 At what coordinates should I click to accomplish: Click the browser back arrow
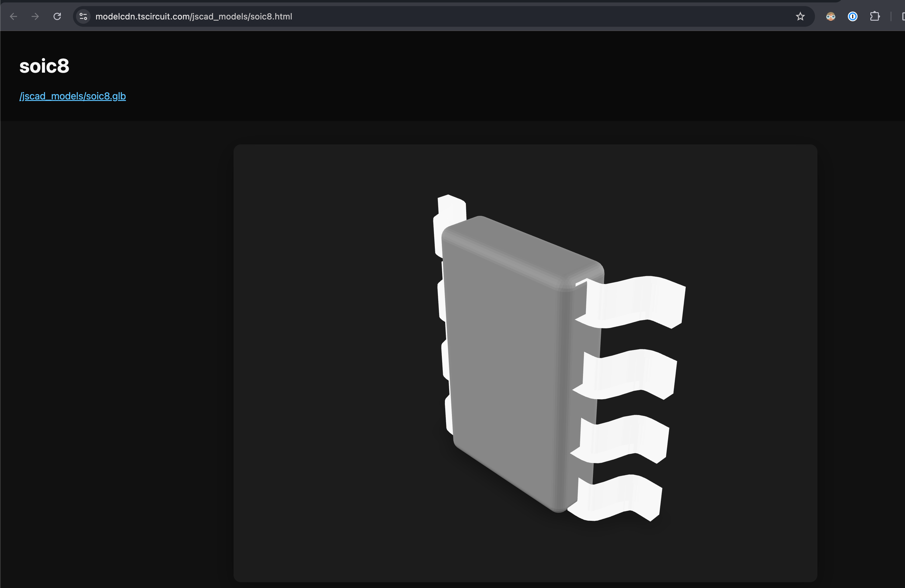coord(14,16)
